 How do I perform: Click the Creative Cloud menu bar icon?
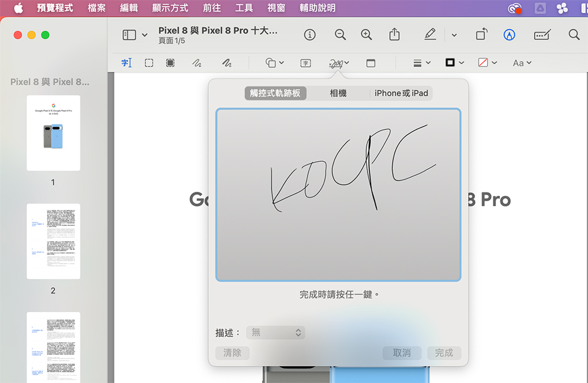click(514, 8)
